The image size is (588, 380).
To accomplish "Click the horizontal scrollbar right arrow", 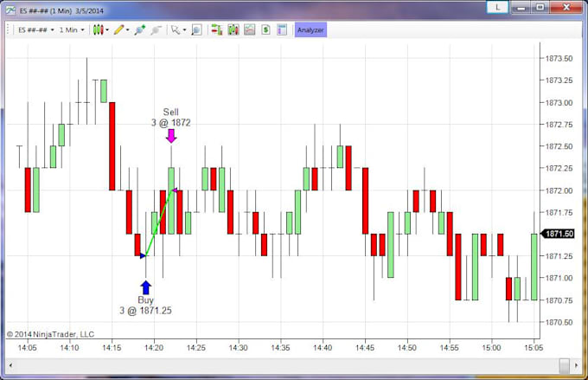I will pos(577,365).
